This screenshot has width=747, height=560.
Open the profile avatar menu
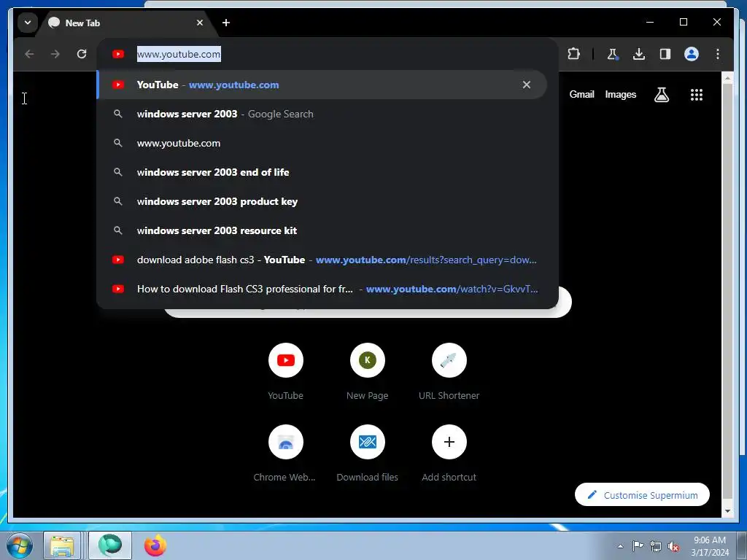pyautogui.click(x=692, y=54)
